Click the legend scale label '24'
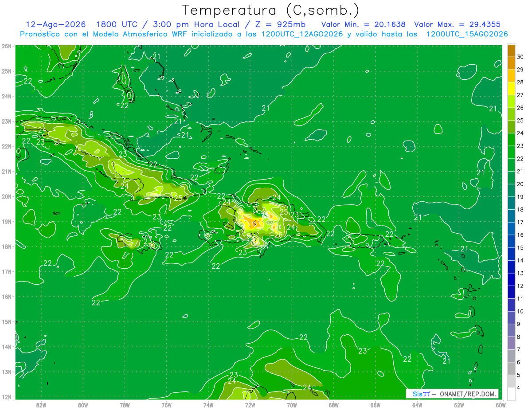This screenshot has width=532, height=411. (520, 133)
